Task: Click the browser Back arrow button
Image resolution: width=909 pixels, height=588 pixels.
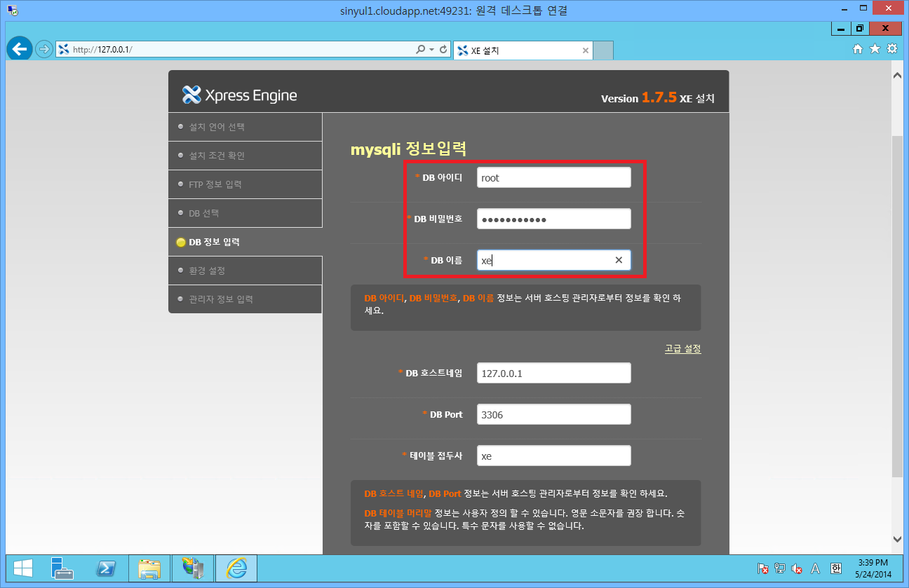Action: 20,49
